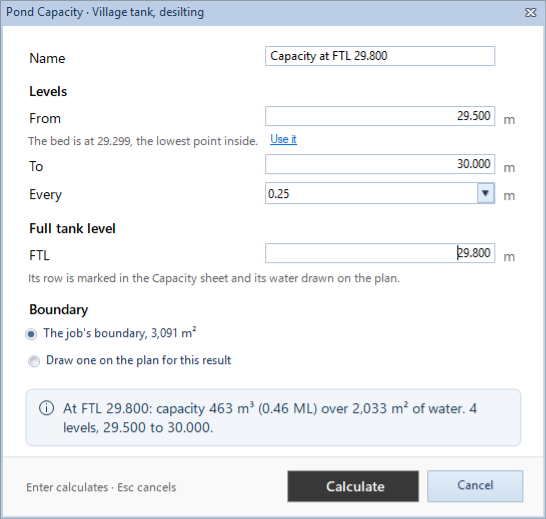Screen dimensions: 546x519
Task: Click the Cancel button
Action: [475, 486]
